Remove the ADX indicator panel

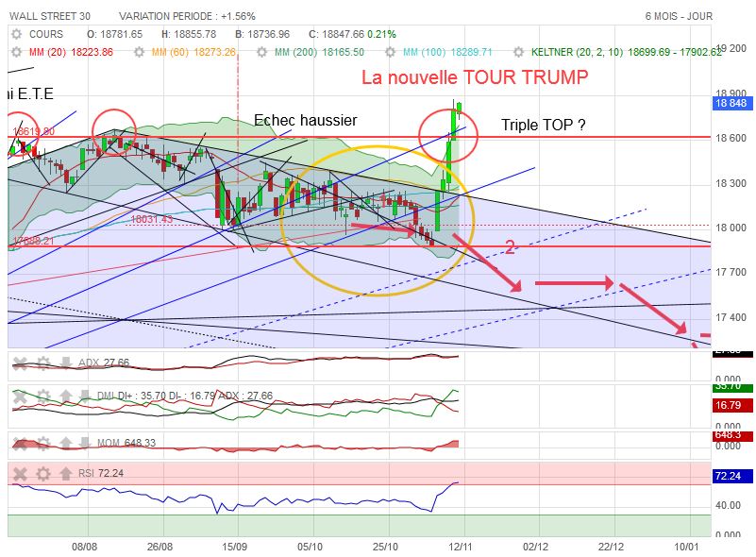20,363
